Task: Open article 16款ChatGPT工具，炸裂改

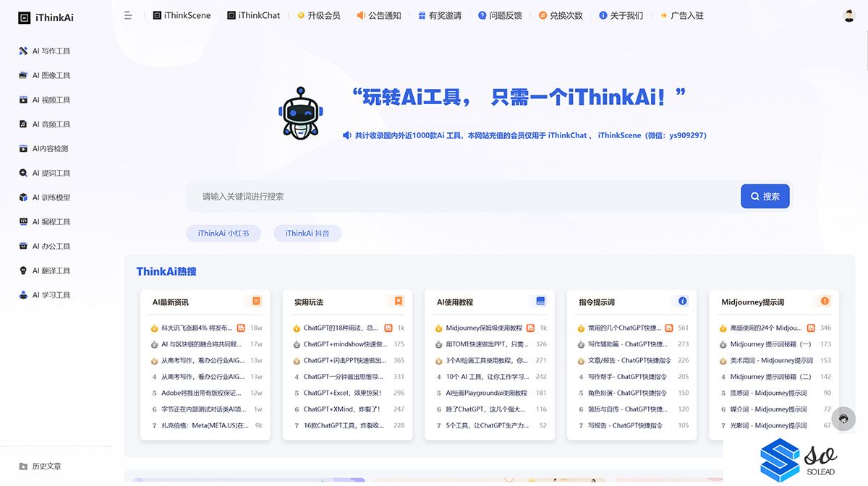Action: click(346, 426)
